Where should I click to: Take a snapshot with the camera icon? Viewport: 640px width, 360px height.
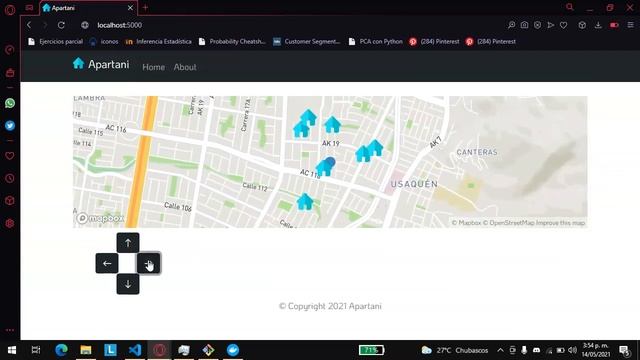point(524,25)
